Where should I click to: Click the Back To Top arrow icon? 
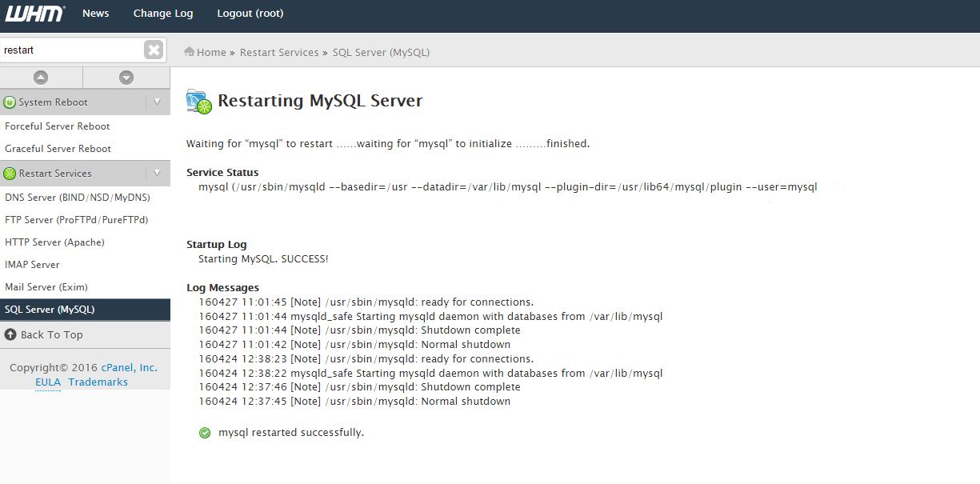[10, 334]
